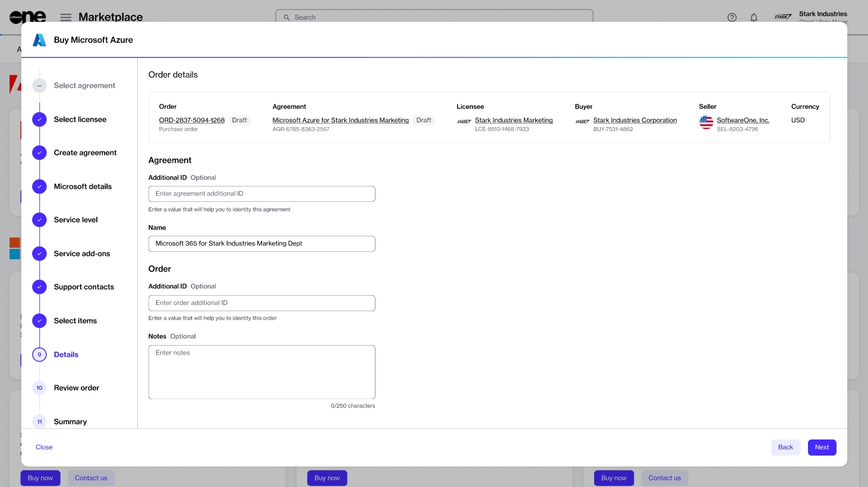Open order ORD-2837-5094-1268 link
This screenshot has width=868, height=487.
pyautogui.click(x=191, y=120)
